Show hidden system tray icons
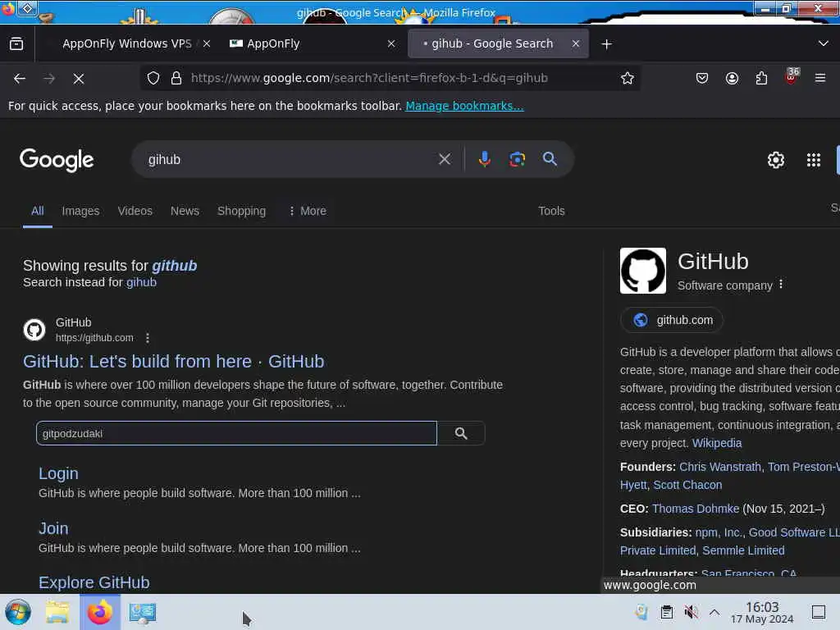 tap(714, 612)
